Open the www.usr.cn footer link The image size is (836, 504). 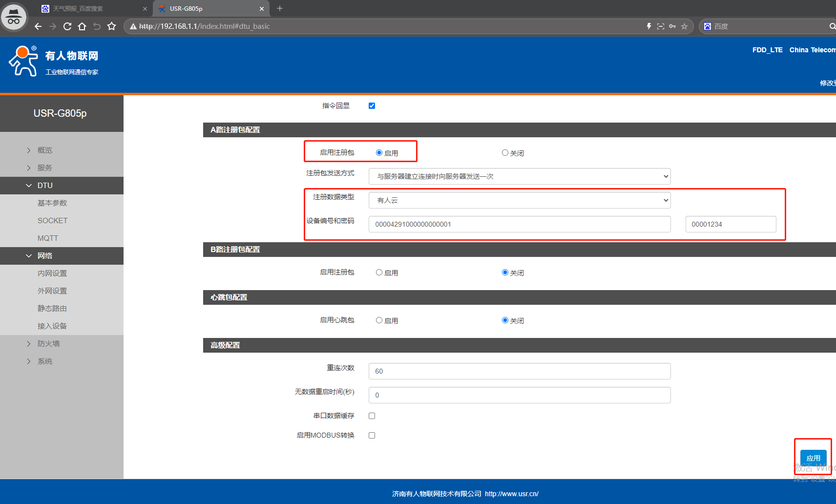point(511,494)
